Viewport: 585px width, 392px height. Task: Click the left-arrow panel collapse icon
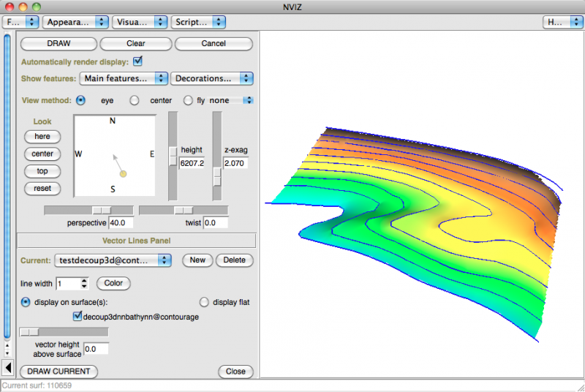[x=8, y=368]
